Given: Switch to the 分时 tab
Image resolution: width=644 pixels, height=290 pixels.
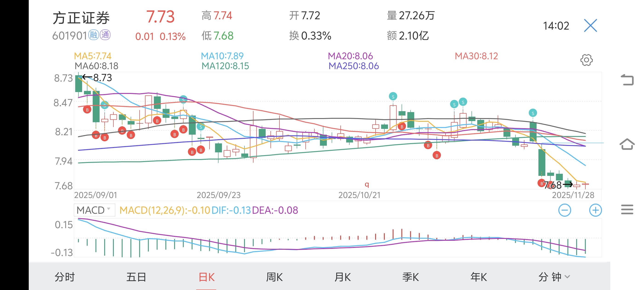Looking at the screenshot, I should [64, 277].
